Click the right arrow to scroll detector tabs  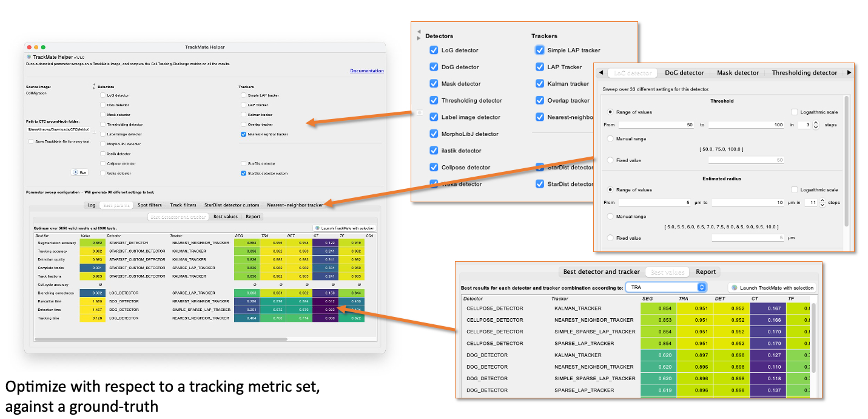(x=849, y=73)
